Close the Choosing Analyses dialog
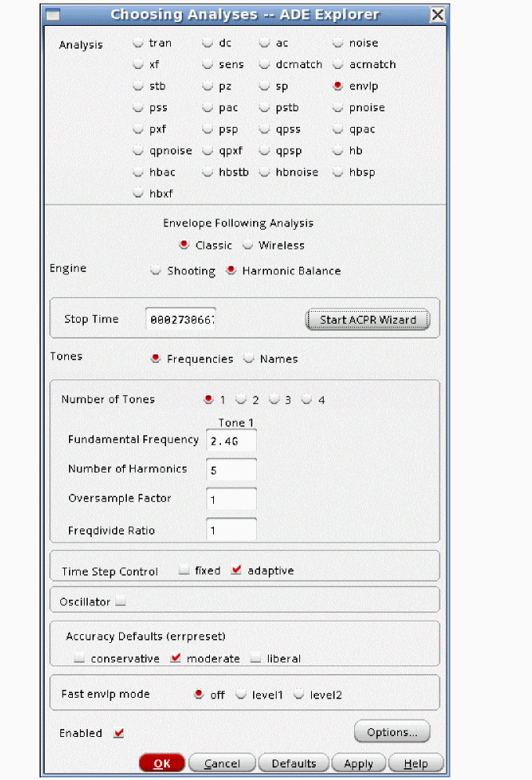 tap(438, 15)
